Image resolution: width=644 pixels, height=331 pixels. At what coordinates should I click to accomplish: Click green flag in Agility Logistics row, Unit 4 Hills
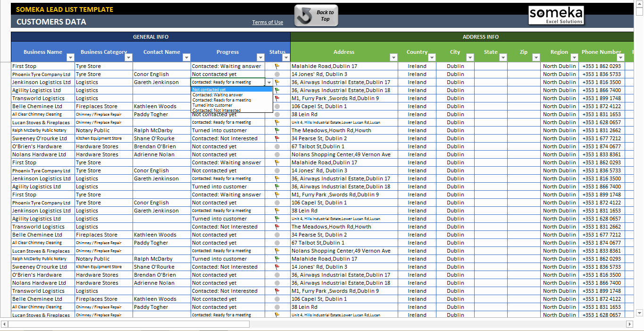pos(277,219)
